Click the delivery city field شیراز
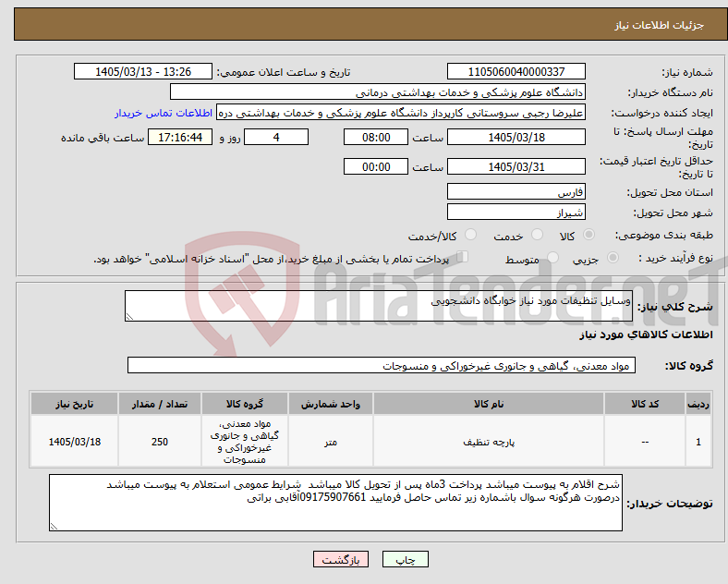Screen dimensions: 728x584 (516, 212)
